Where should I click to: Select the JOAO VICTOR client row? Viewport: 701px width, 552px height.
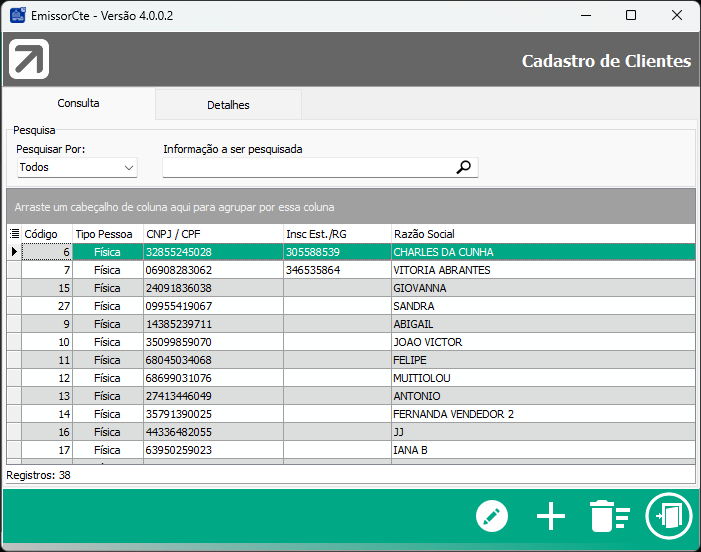[427, 342]
